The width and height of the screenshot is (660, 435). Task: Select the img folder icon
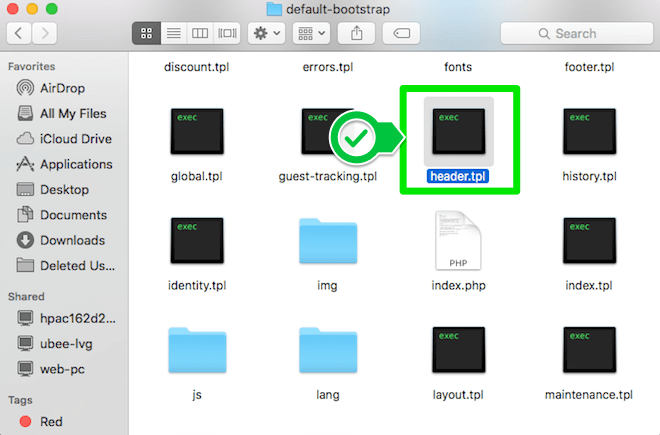coord(328,241)
